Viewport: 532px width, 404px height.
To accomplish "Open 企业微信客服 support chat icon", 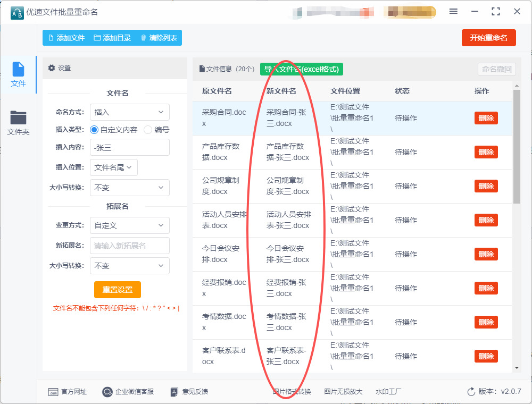I will pyautogui.click(x=107, y=392).
